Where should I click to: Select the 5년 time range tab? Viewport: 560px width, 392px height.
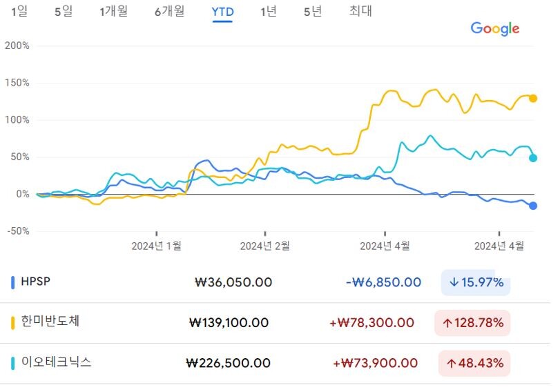coord(313,12)
